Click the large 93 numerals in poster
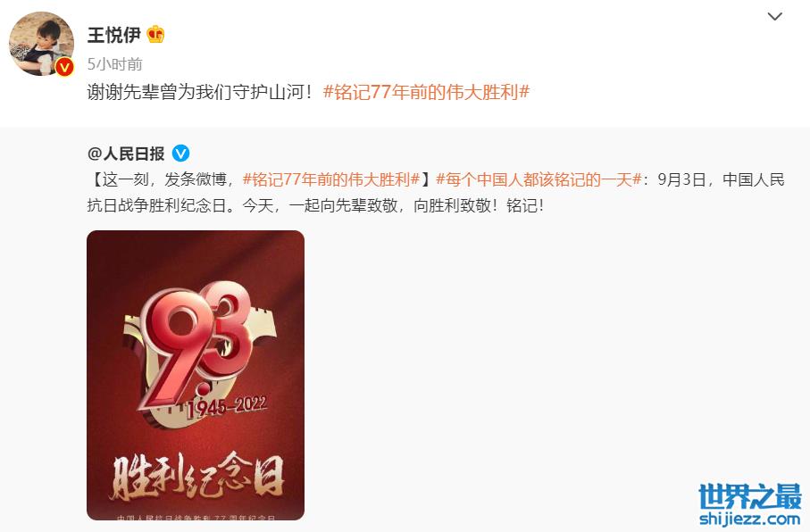Screen dimensions: 810x532 (196, 344)
